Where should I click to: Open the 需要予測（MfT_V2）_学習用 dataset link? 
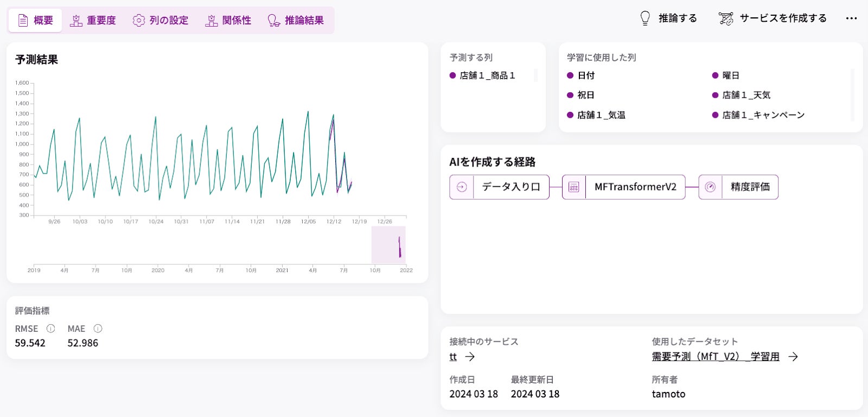[x=715, y=357]
